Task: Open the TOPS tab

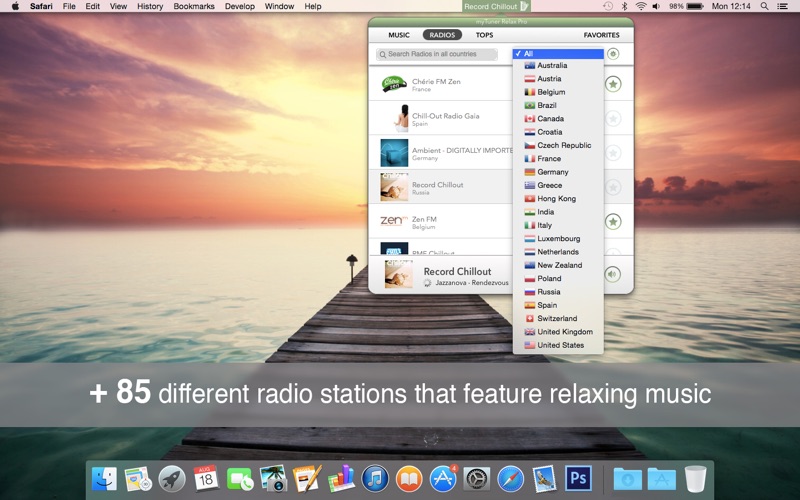Action: (484, 35)
